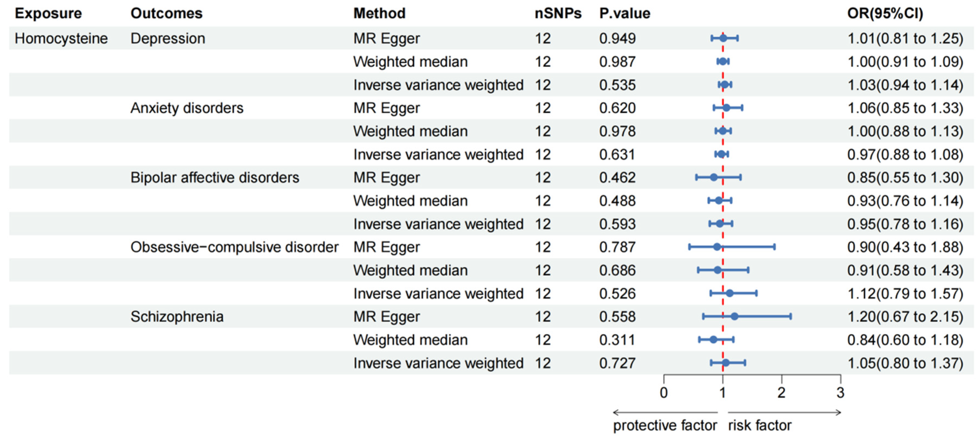Click the Method column header
This screenshot has width=980, height=438.
tap(379, 13)
